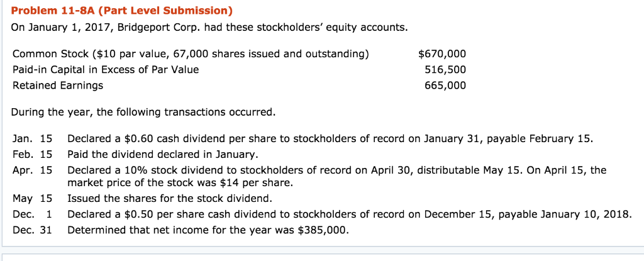The height and width of the screenshot is (261, 644).
Task: Select the 665,000 retained earnings amount
Action: click(445, 85)
